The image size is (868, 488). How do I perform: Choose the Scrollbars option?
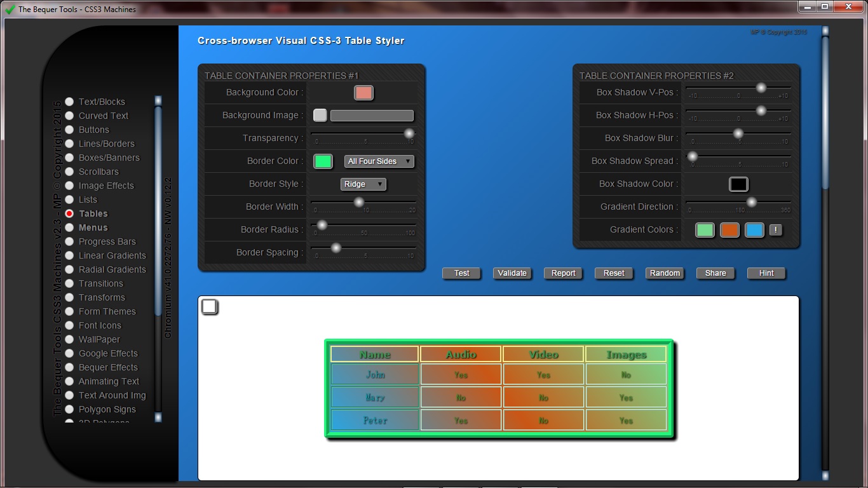click(69, 172)
